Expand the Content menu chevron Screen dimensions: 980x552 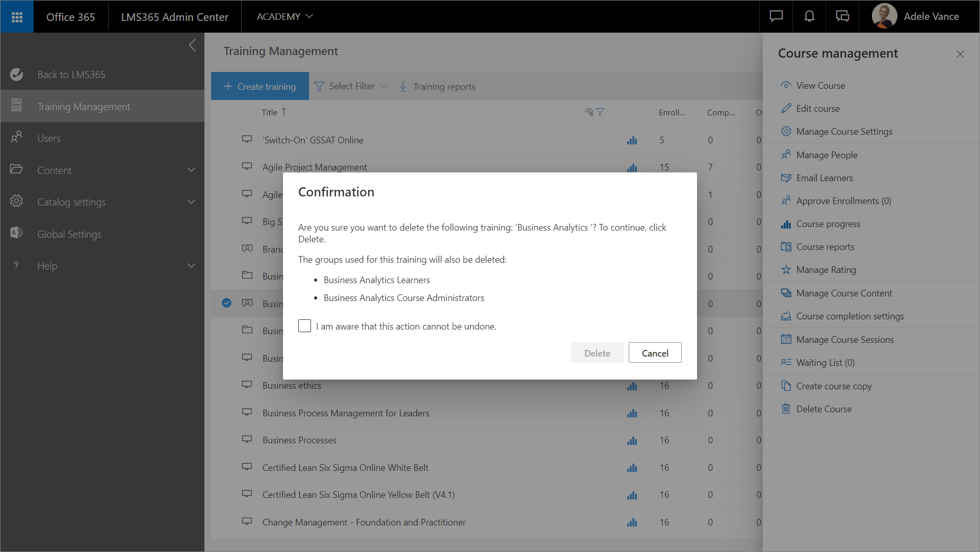coord(191,170)
